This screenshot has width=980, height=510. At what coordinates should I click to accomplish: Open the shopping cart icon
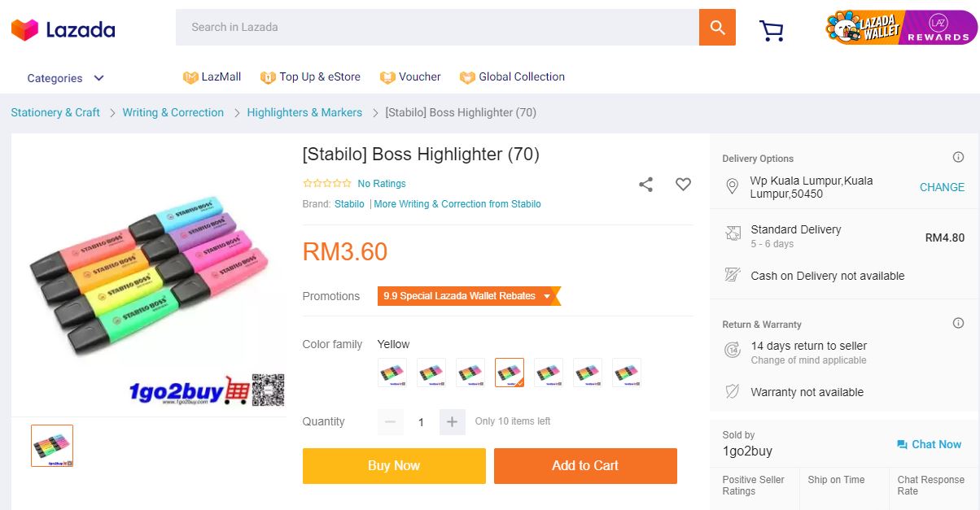tap(771, 30)
